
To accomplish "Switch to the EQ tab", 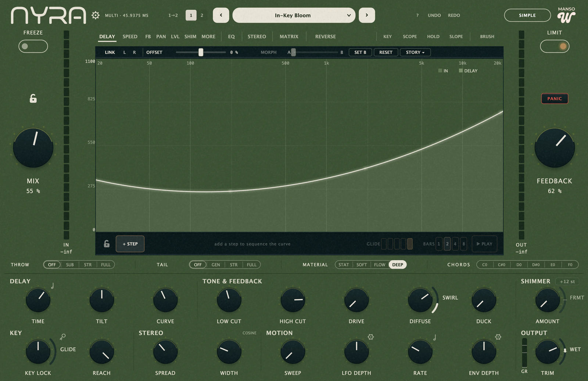I will (231, 36).
